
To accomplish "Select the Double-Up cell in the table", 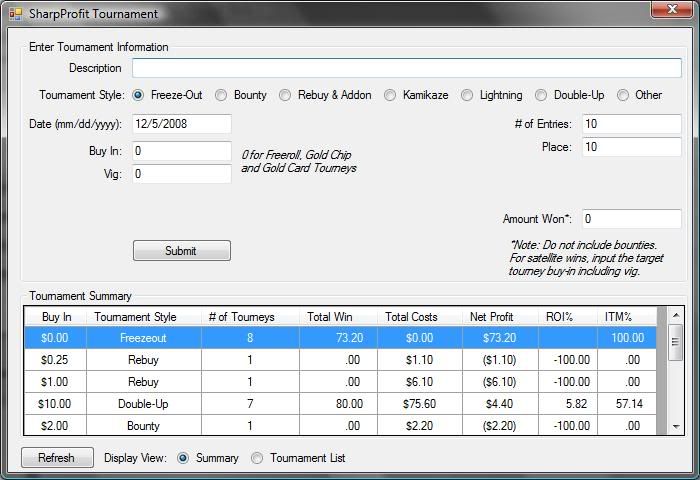I will (144, 404).
